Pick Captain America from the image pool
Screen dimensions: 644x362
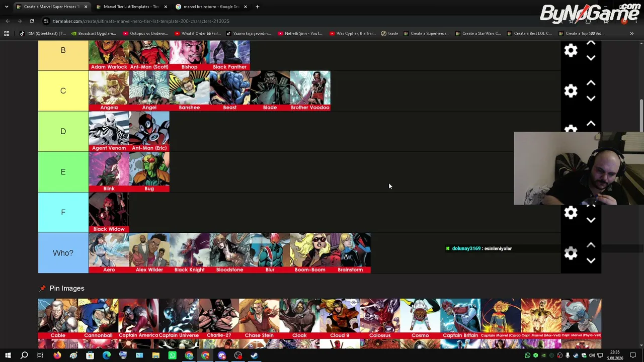pyautogui.click(x=138, y=319)
